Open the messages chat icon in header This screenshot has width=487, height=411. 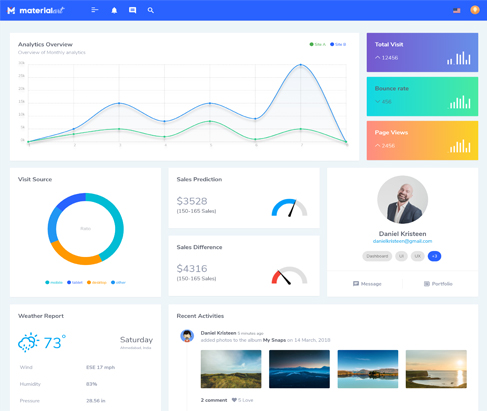132,10
